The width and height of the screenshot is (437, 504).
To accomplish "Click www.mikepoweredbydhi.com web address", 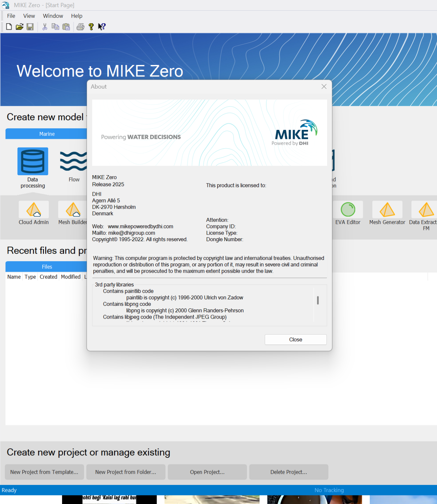I will pyautogui.click(x=140, y=226).
